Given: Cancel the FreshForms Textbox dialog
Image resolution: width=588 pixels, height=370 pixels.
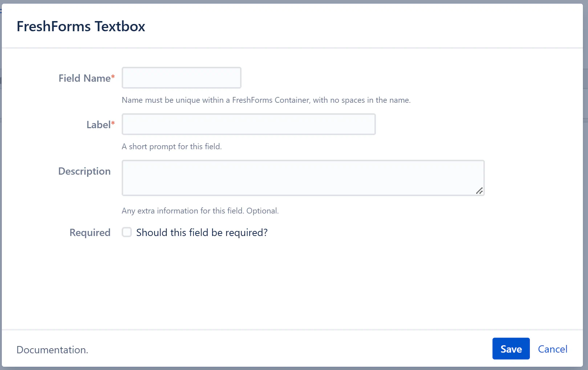Looking at the screenshot, I should 552,349.
